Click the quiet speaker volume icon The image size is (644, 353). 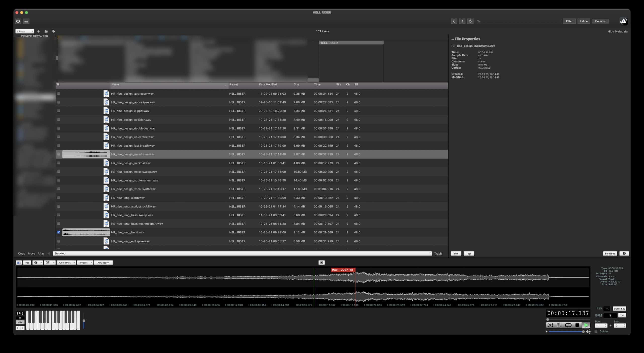[546, 332]
